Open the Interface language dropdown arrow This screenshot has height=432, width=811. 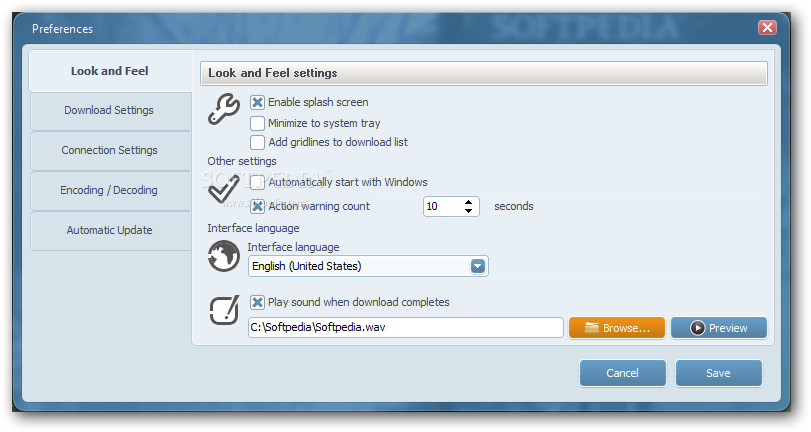click(x=477, y=266)
